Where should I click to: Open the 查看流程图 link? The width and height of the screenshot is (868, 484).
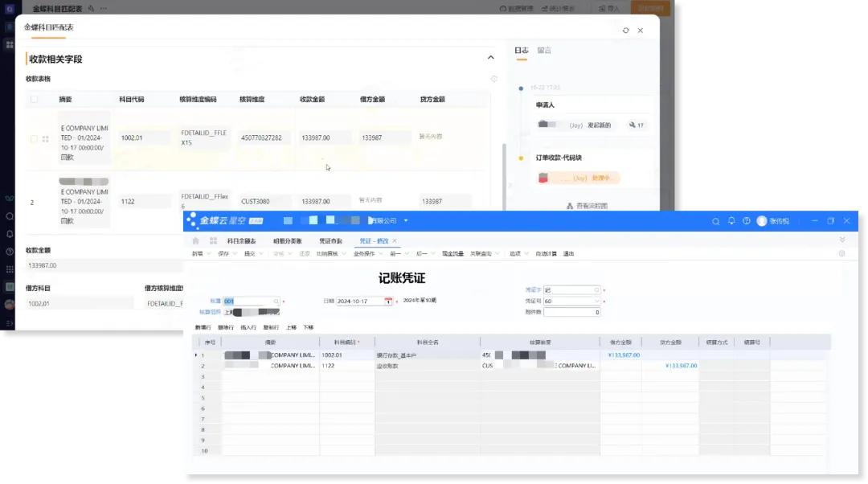[592, 206]
